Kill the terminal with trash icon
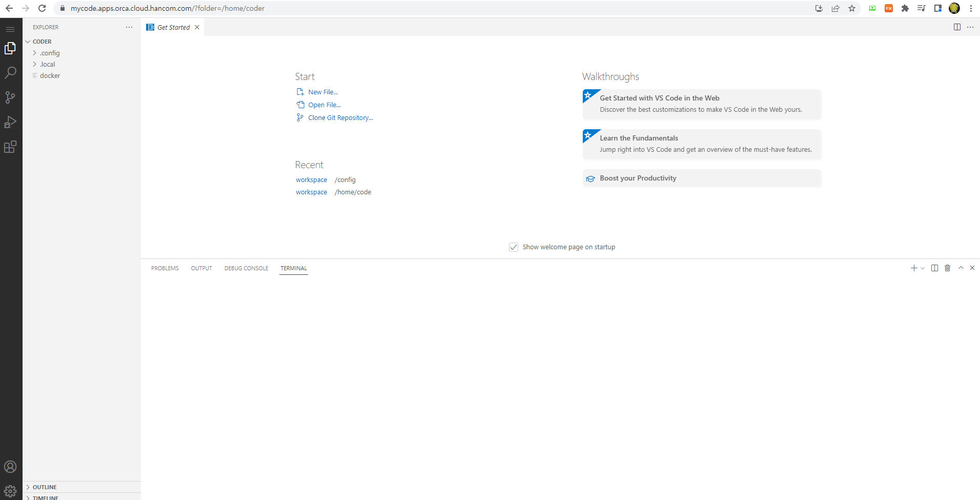The image size is (980, 500). (x=947, y=268)
